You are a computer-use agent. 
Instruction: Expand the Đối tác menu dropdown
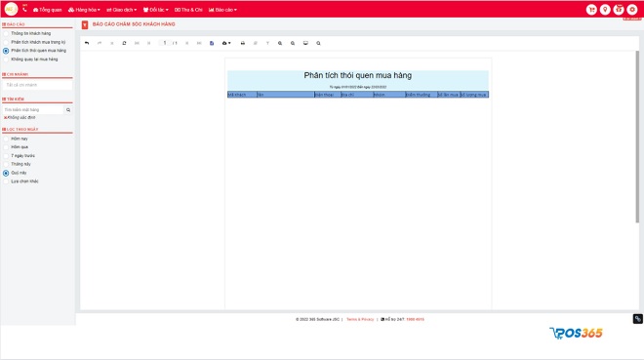(156, 10)
